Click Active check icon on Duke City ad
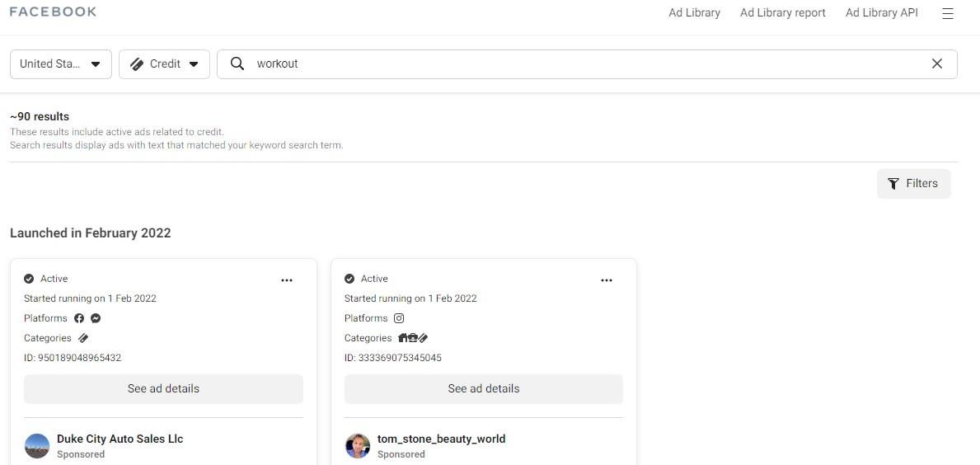The width and height of the screenshot is (980, 465). 29,279
